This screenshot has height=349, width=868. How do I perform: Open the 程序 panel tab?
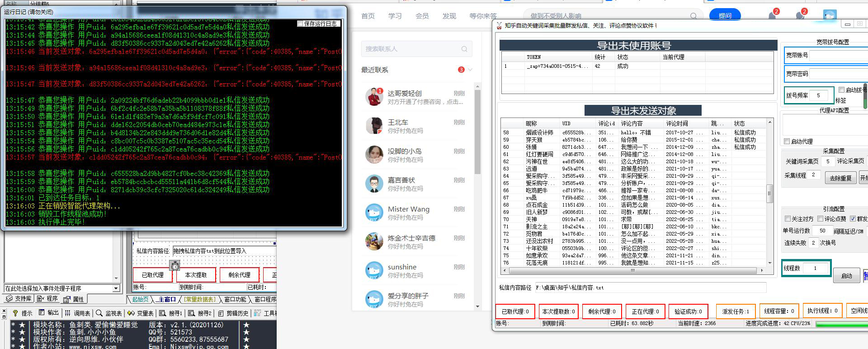point(47,299)
